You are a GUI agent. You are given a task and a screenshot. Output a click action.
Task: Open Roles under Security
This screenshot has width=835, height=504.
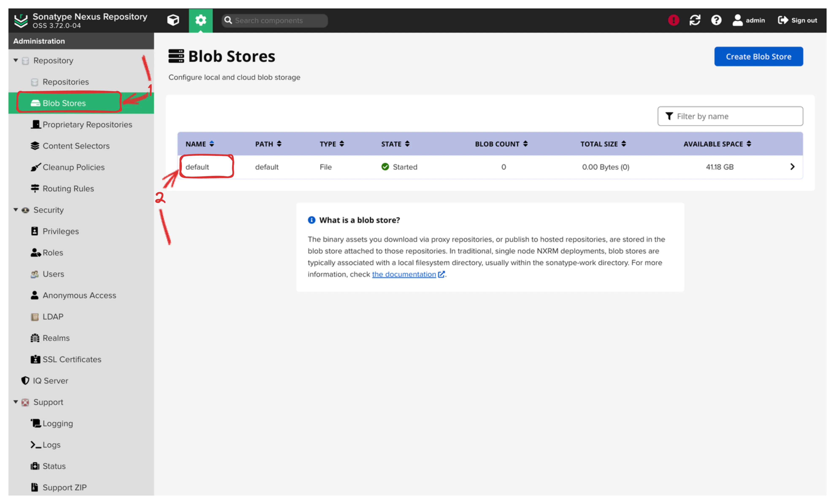[53, 253]
